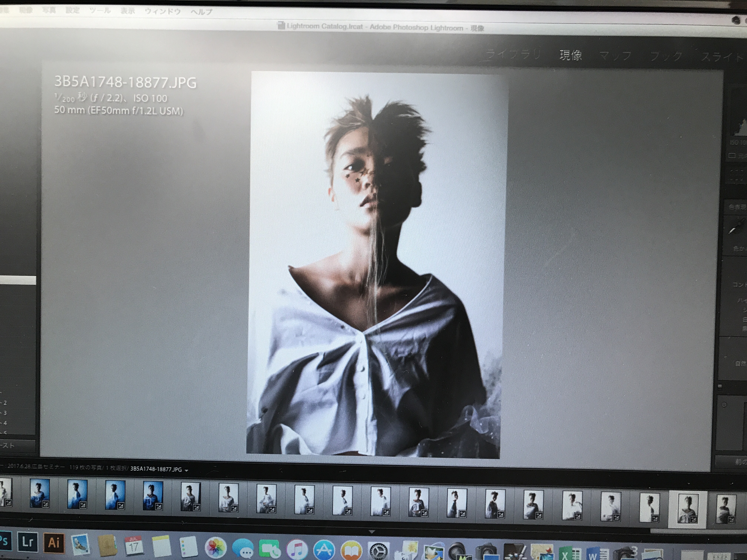Open the Photos app in the Dock
Image resolution: width=747 pixels, height=560 pixels.
[215, 548]
